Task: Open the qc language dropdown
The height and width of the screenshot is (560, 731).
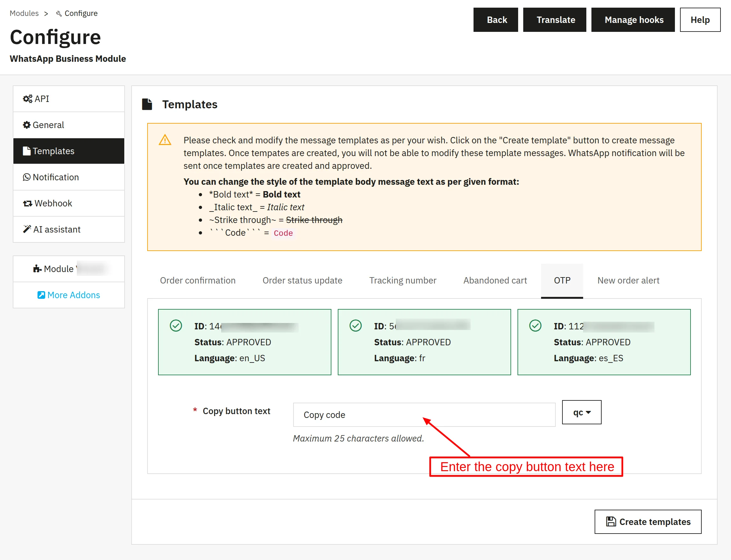Action: coord(582,412)
